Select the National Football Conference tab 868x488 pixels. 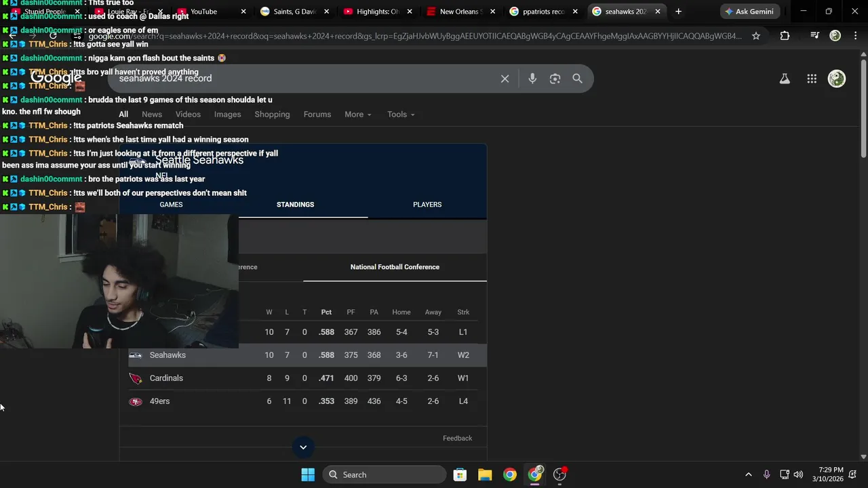[395, 267]
